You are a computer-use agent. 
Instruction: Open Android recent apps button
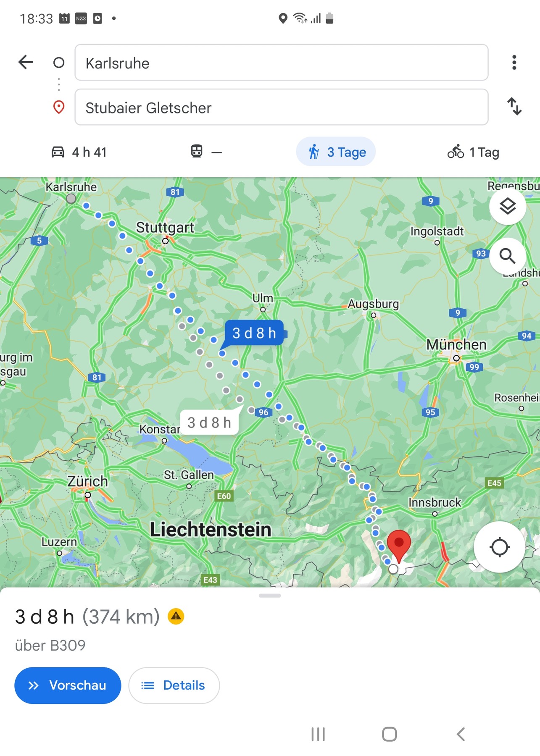[318, 734]
